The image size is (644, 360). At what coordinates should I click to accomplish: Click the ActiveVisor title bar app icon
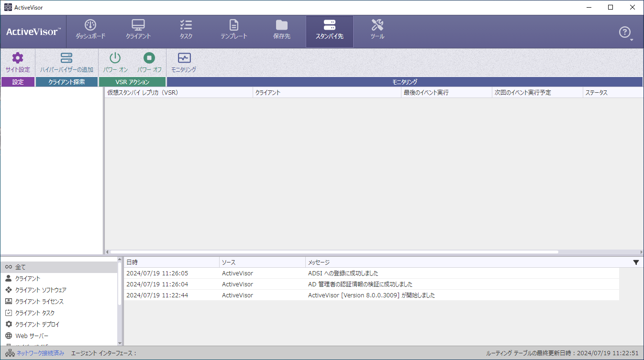click(x=8, y=7)
